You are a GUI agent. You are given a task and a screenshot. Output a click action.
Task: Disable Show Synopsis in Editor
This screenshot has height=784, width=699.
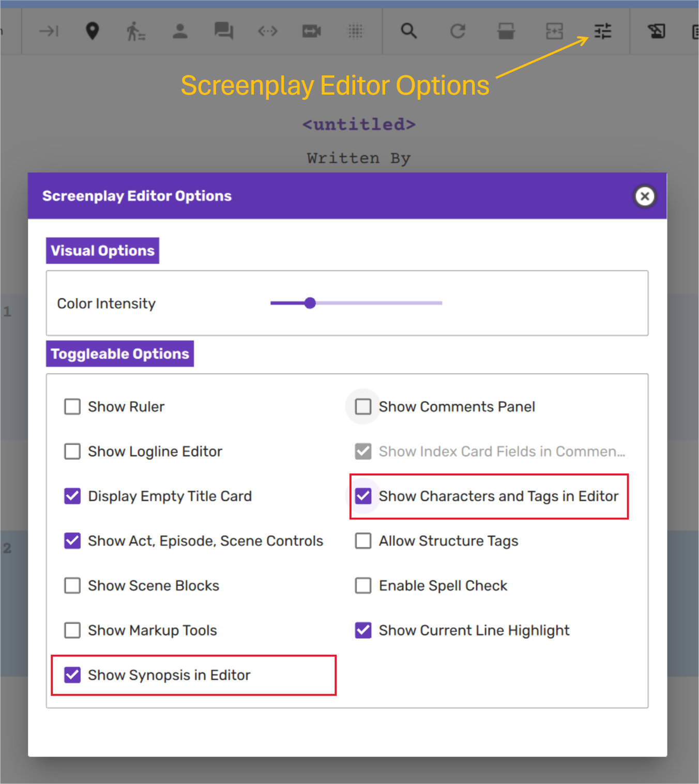pyautogui.click(x=72, y=675)
